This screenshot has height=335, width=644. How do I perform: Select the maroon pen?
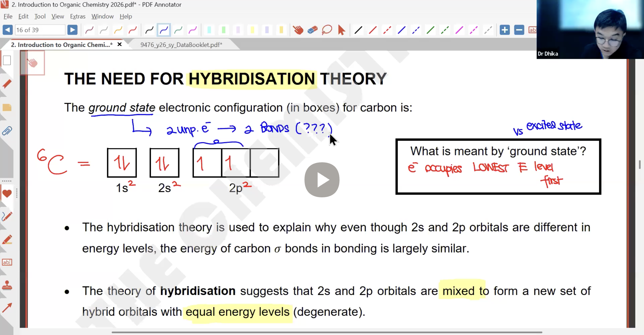coord(89,30)
